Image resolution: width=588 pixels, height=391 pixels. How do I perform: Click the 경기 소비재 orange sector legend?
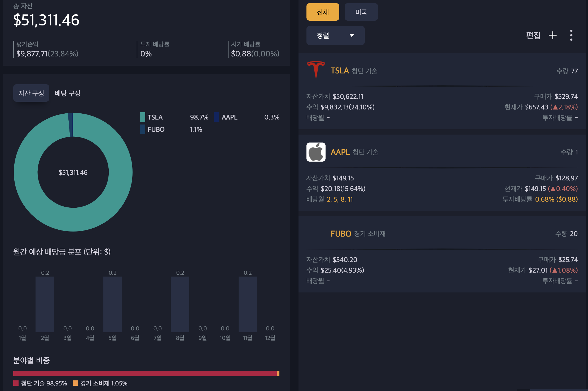point(75,383)
